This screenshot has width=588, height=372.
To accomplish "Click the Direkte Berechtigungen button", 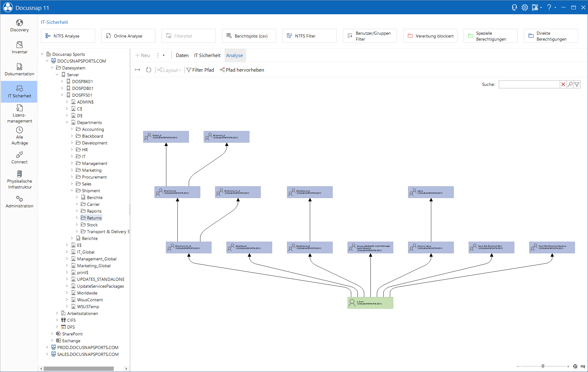I will (551, 36).
